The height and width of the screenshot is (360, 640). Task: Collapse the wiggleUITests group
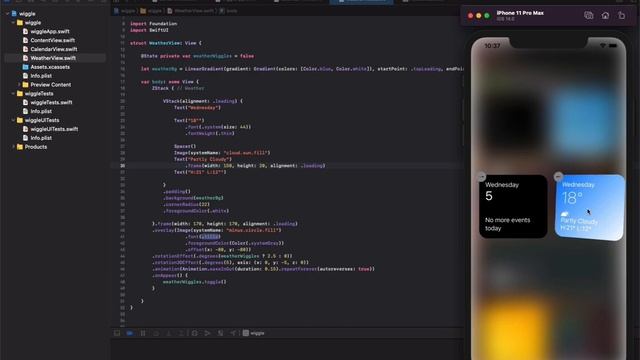tap(13, 120)
